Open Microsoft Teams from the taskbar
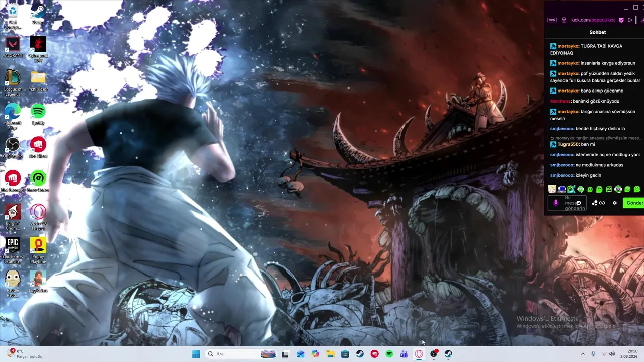 tap(404, 354)
